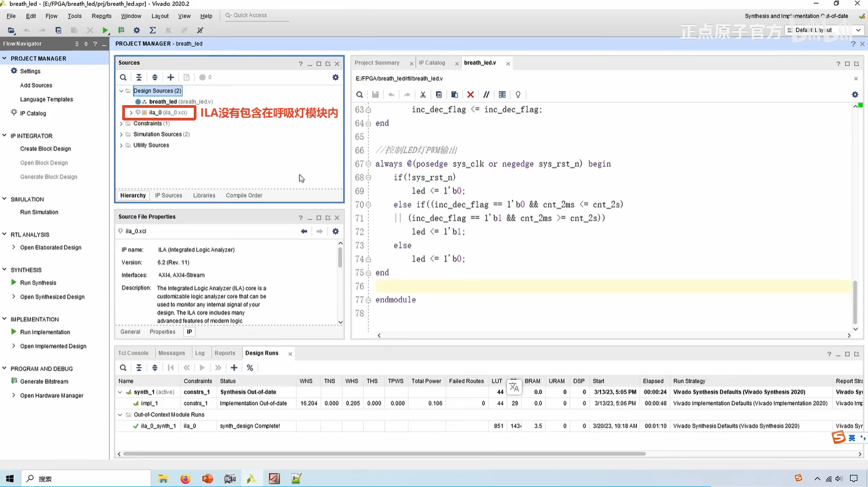Search the Design Runs table
This screenshot has width=868, height=487.
(123, 368)
